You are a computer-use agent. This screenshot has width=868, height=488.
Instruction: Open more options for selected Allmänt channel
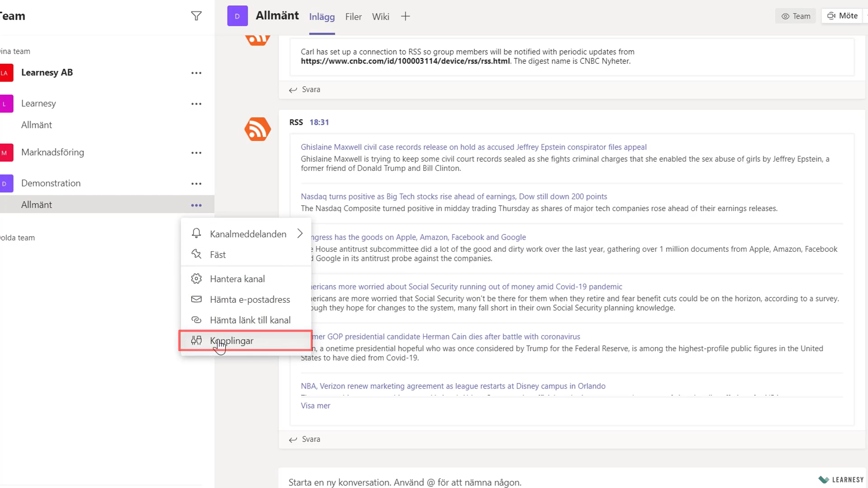tap(196, 205)
